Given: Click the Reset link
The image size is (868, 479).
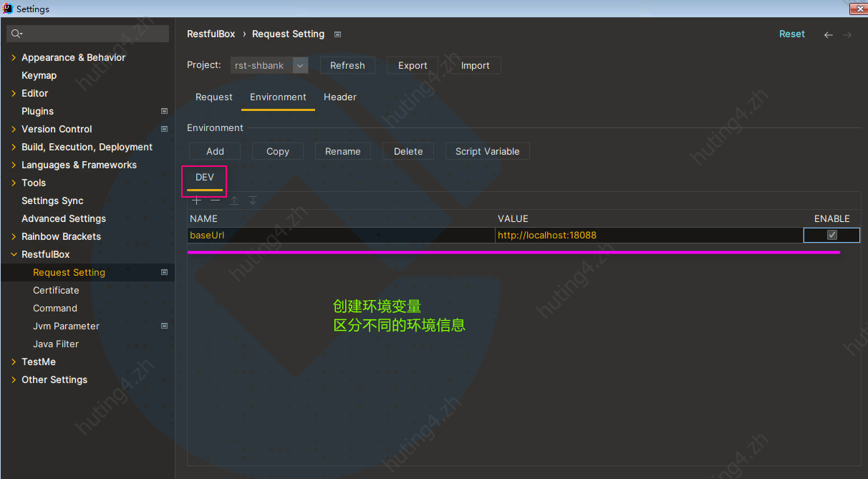Looking at the screenshot, I should pos(792,34).
